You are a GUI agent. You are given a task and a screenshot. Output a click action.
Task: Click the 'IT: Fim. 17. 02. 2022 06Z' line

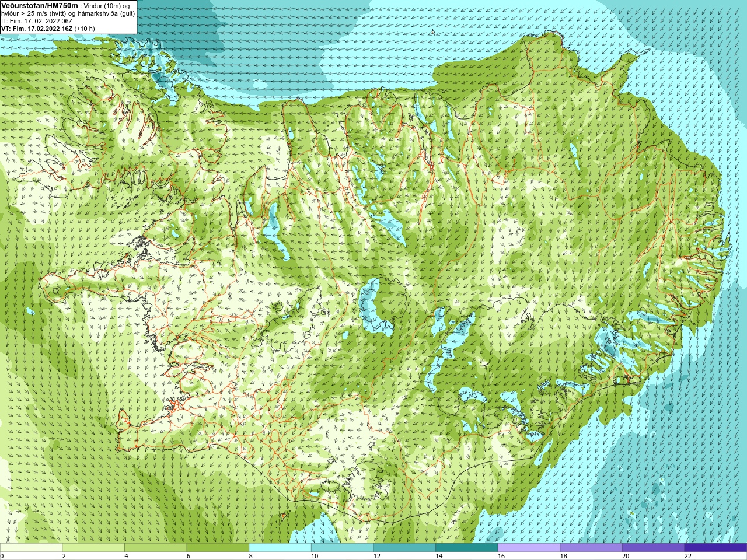36,21
